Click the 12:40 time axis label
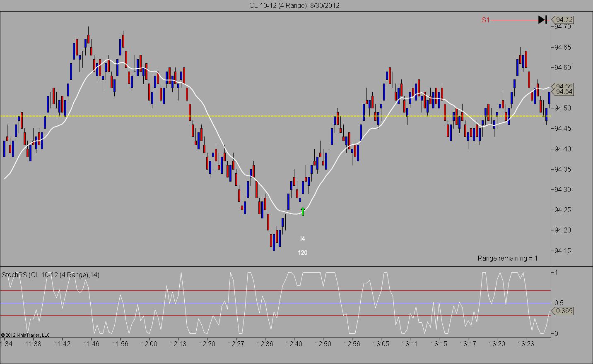The width and height of the screenshot is (593, 364). [294, 344]
